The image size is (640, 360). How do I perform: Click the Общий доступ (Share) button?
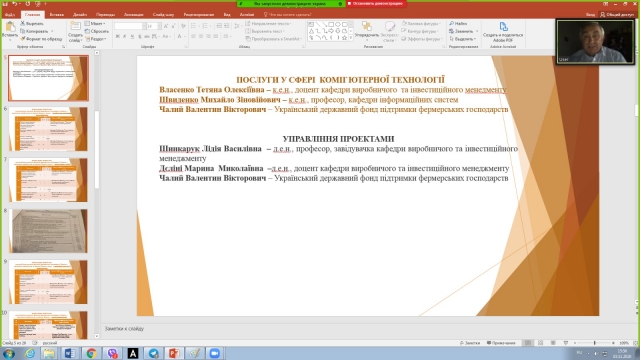pyautogui.click(x=617, y=14)
